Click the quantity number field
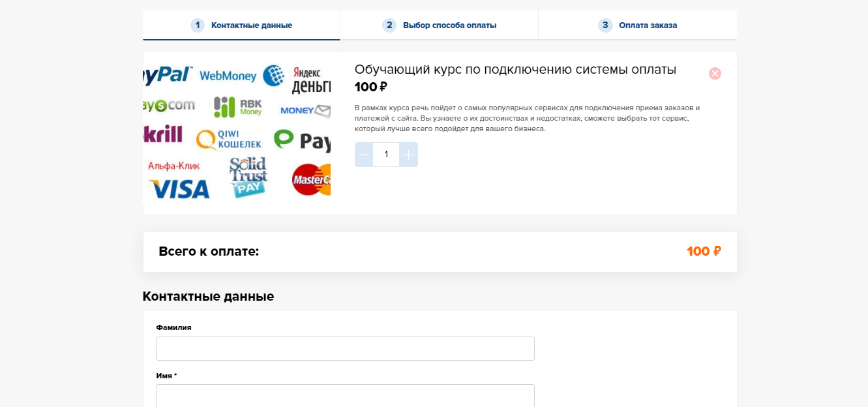Image resolution: width=868 pixels, height=407 pixels. (386, 155)
